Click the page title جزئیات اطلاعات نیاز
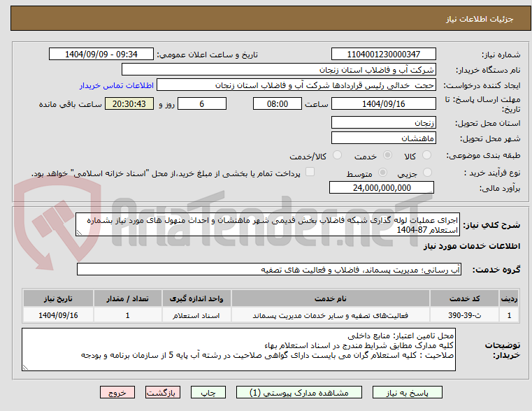The image size is (532, 411). [480, 19]
